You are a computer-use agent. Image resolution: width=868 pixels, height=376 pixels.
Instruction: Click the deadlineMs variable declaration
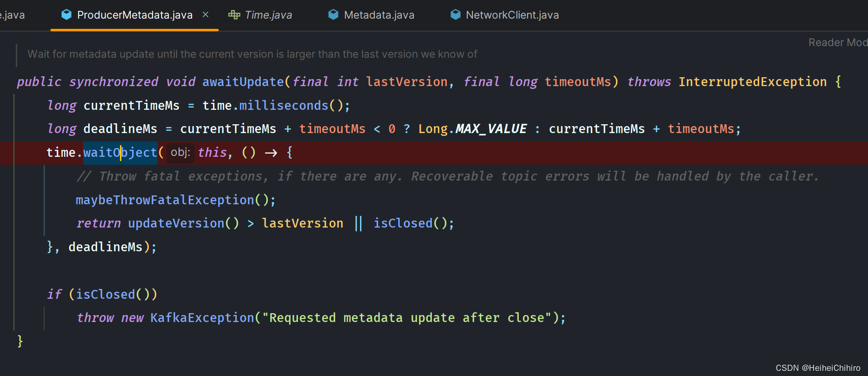click(x=120, y=129)
